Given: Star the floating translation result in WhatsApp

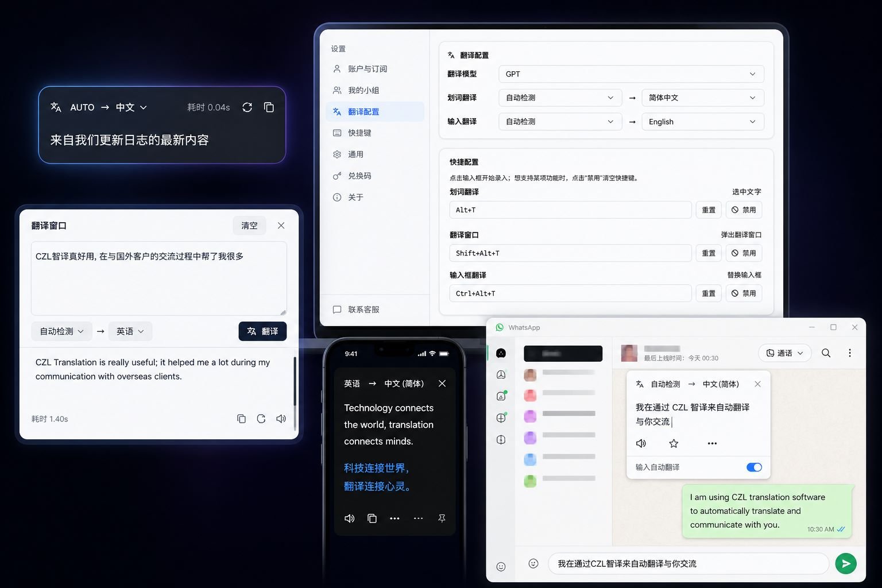Looking at the screenshot, I should click(673, 443).
